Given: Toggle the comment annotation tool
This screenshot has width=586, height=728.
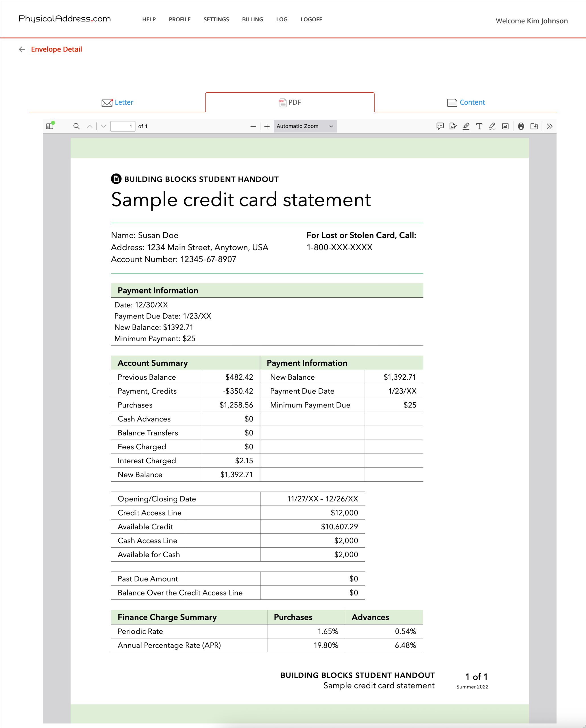Looking at the screenshot, I should coord(440,126).
